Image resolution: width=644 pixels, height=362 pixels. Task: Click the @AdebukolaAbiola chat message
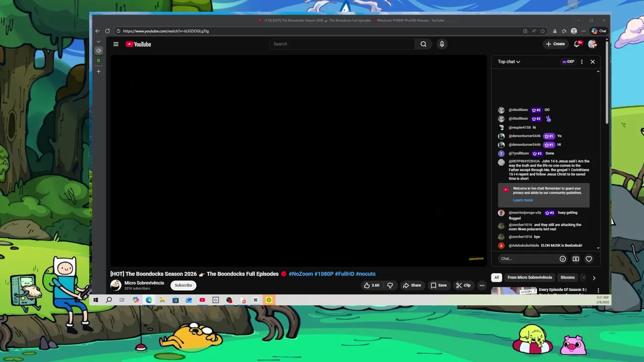pyautogui.click(x=545, y=245)
